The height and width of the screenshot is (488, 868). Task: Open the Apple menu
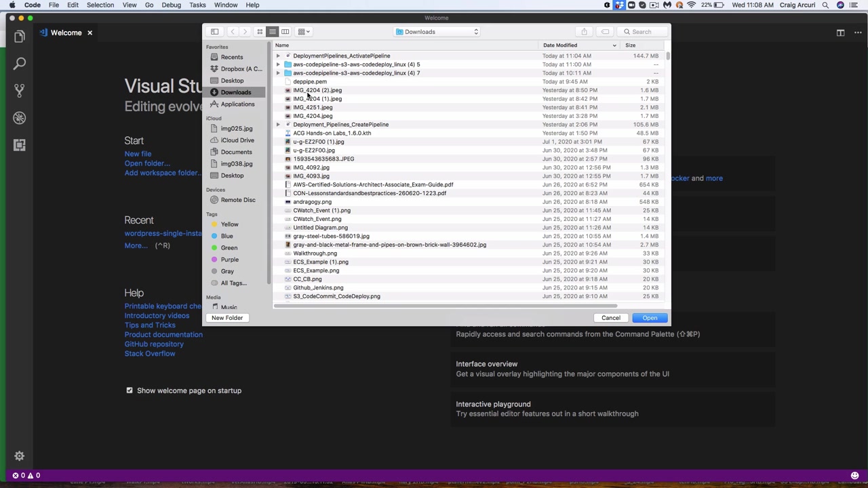(12, 5)
